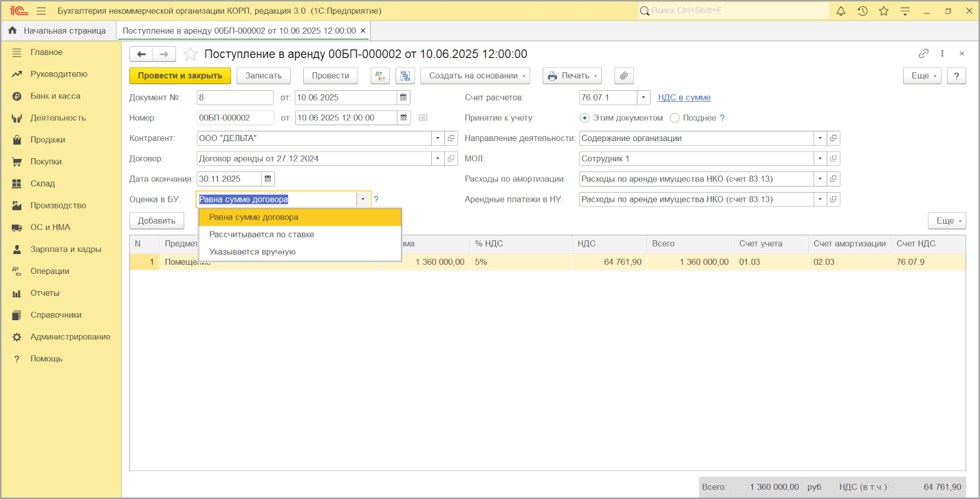Click Провести и закрыть button
Screen dimensions: 980x499
tap(180, 76)
